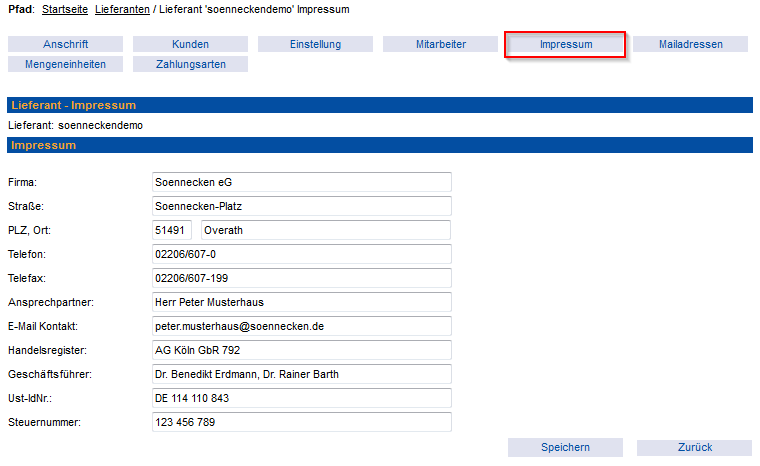
Task: Click the 'Lieferant: soenneckendemo' text
Action: [x=76, y=126]
